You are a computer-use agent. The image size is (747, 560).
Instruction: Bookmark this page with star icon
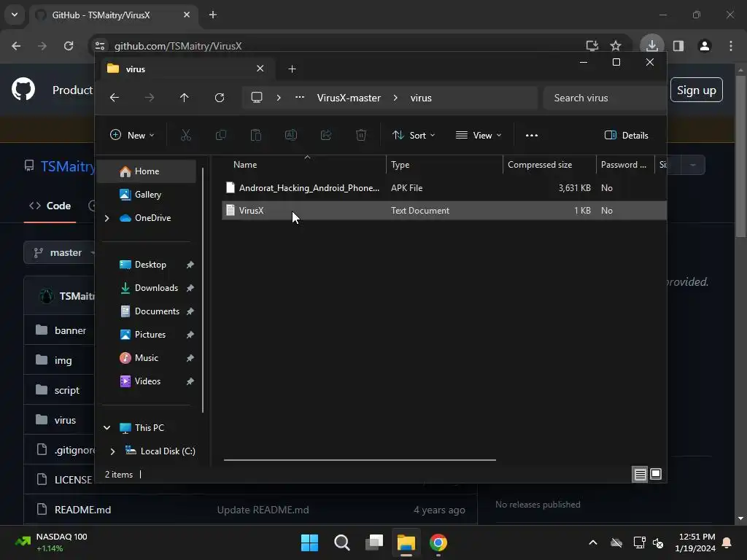[x=616, y=46]
